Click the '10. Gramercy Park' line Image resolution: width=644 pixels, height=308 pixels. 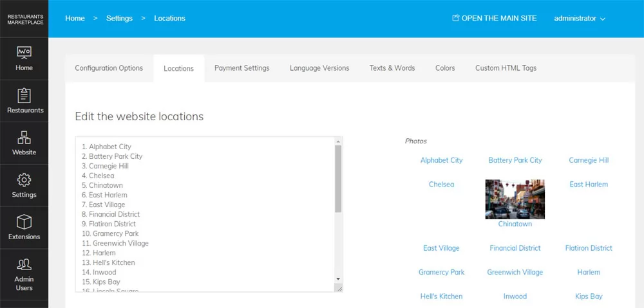coord(111,234)
